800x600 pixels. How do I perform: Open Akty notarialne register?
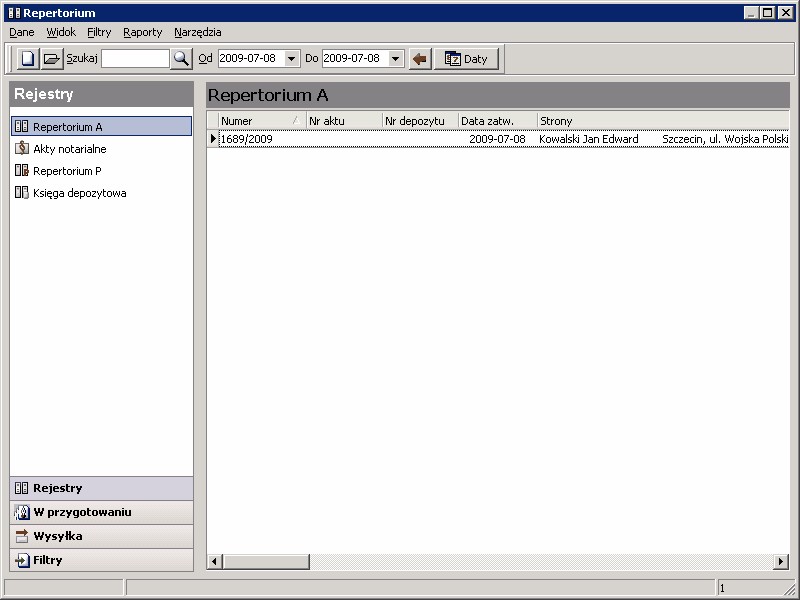click(x=69, y=149)
